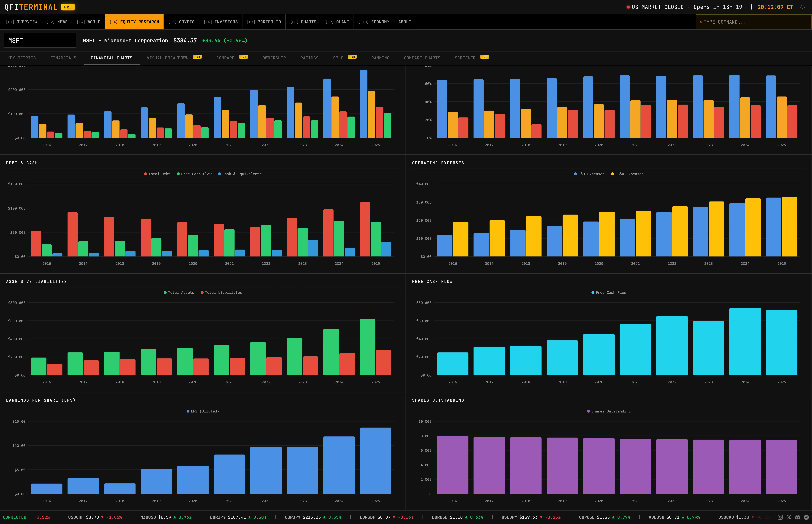Select the [F5] CRYPTO menu item
812x524 pixels.
tap(181, 22)
